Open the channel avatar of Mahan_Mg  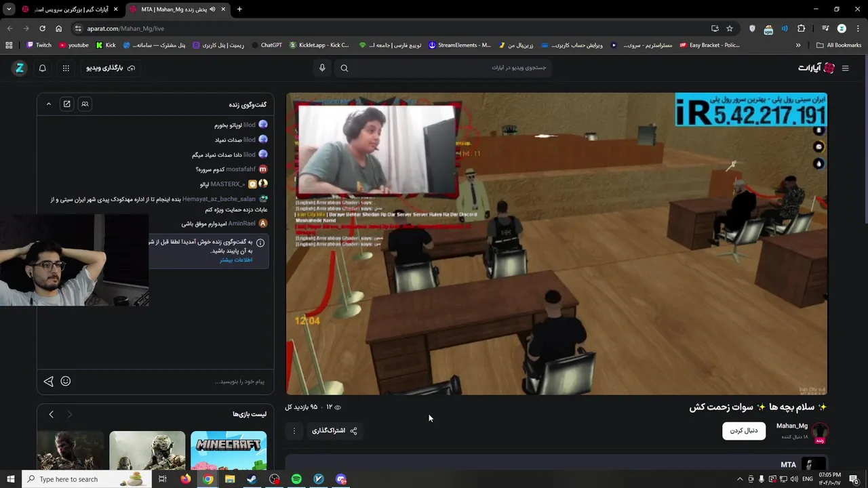[x=820, y=431]
